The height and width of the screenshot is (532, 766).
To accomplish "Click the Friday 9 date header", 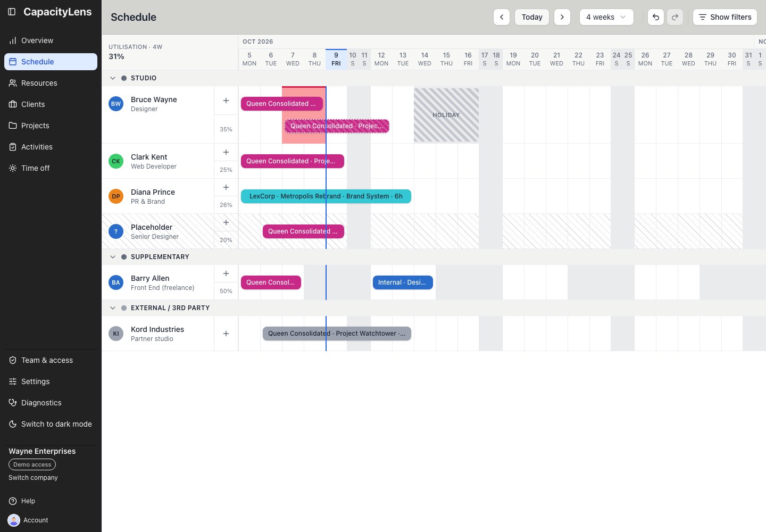I will click(x=336, y=59).
